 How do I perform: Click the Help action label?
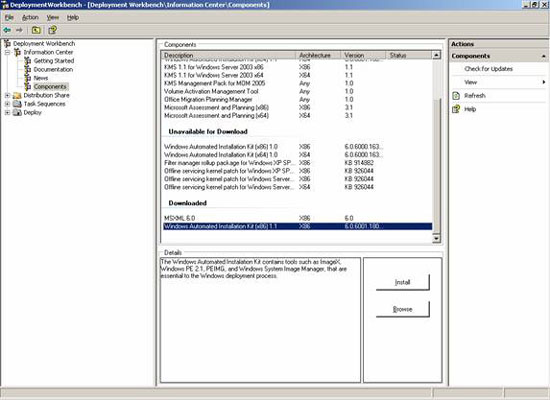click(470, 109)
